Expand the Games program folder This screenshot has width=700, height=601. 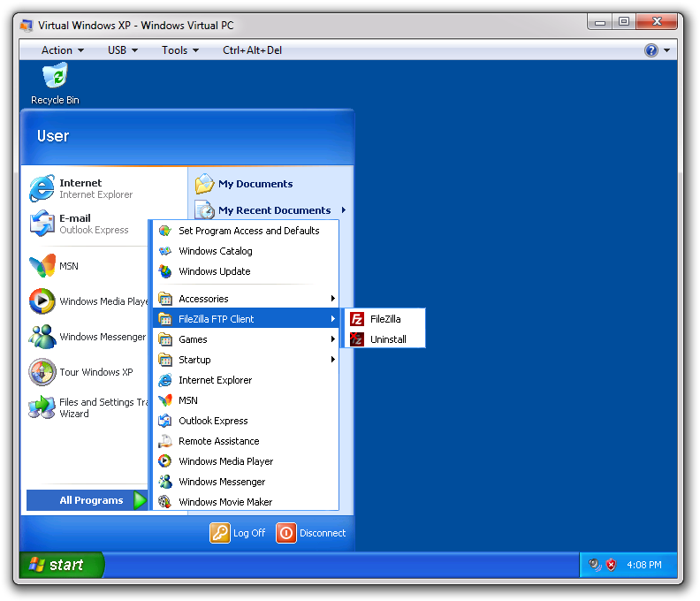pos(193,339)
